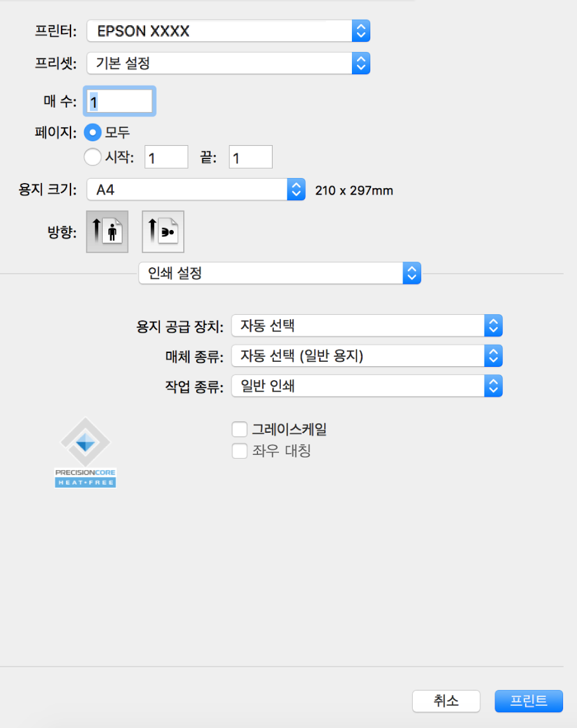The height and width of the screenshot is (728, 577).
Task: Open the 작업 종류 일반 인쇄 dropdown
Action: coord(367,385)
